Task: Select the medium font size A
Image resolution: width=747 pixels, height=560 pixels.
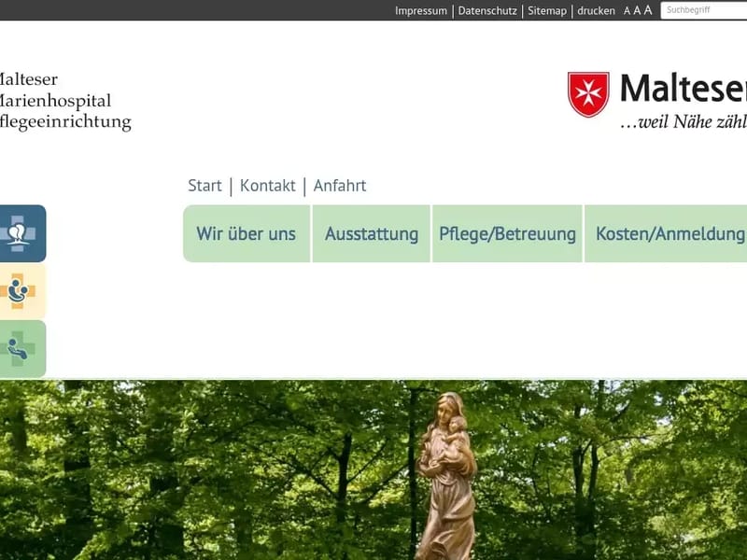Action: click(x=637, y=10)
